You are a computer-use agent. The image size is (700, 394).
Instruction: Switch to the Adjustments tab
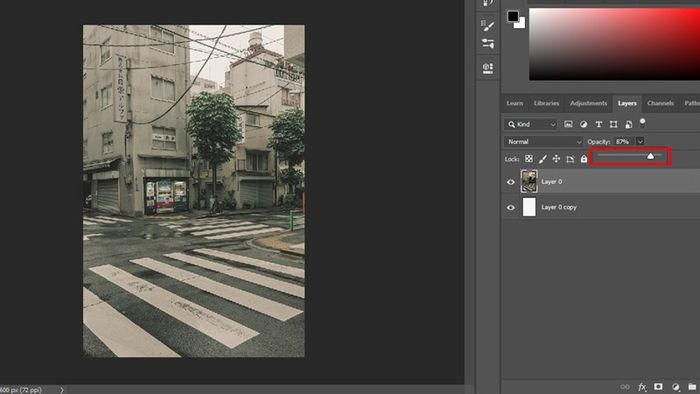point(588,104)
